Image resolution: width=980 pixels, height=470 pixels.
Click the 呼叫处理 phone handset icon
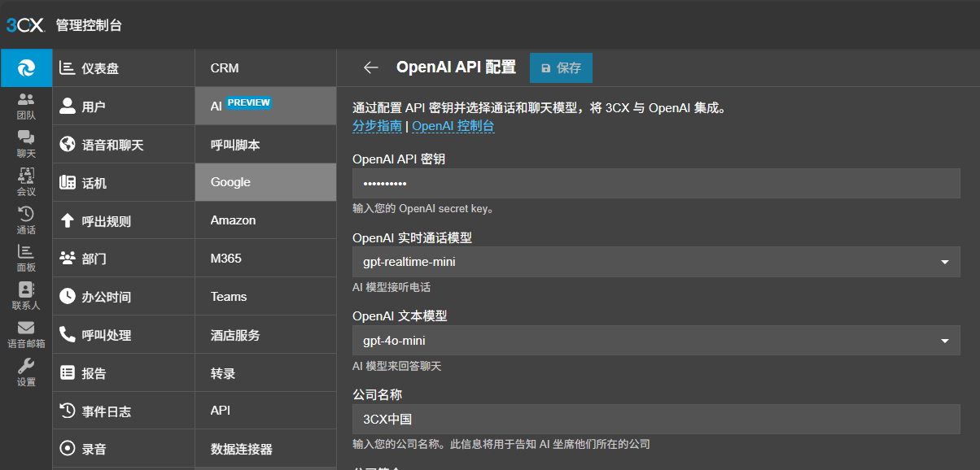click(x=68, y=335)
